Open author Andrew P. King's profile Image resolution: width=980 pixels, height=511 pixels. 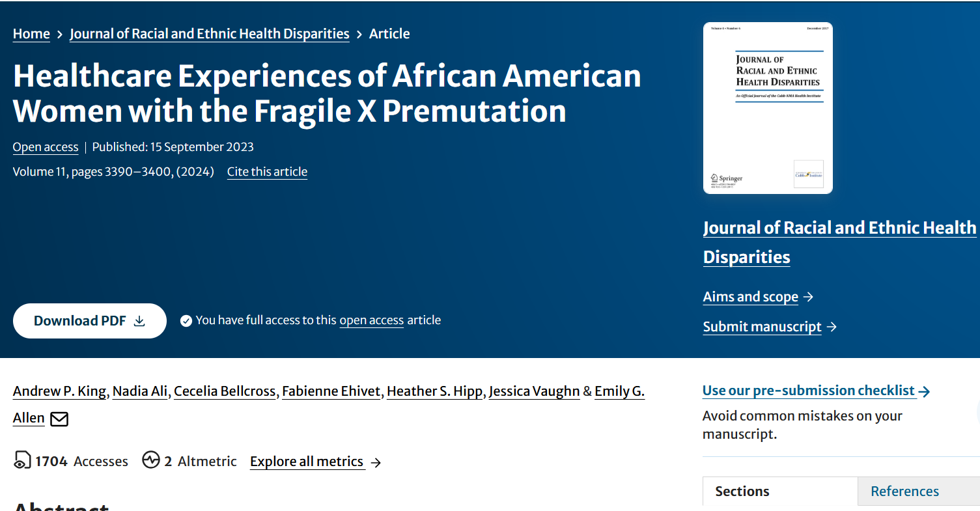[59, 391]
